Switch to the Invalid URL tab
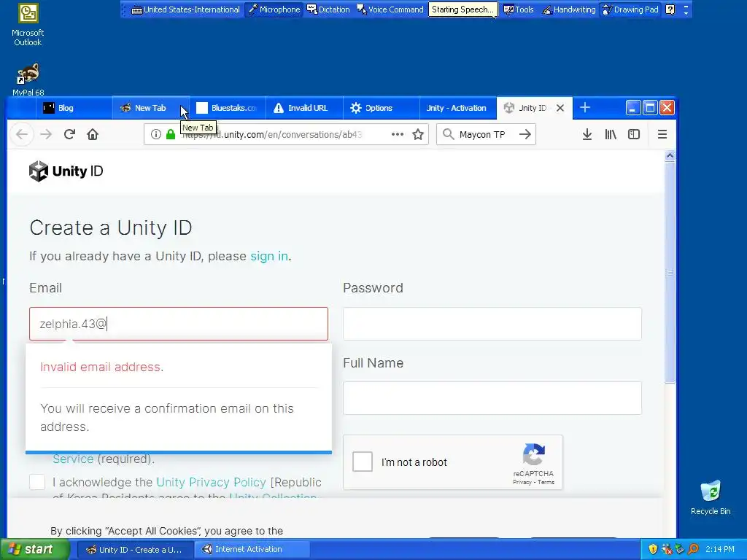Screen dimensions: 747x560 pos(304,108)
